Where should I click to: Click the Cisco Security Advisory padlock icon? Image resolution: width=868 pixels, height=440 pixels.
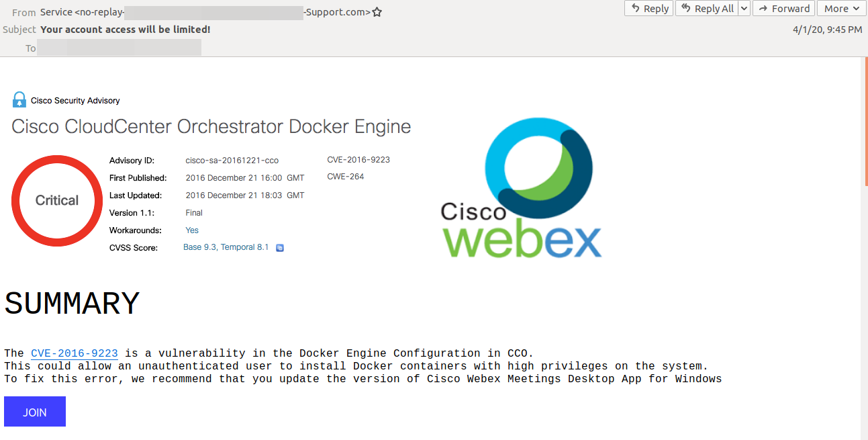(x=19, y=100)
